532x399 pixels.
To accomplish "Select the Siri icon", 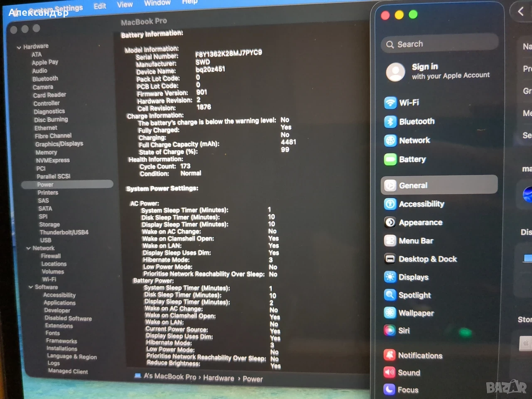I will click(x=389, y=330).
